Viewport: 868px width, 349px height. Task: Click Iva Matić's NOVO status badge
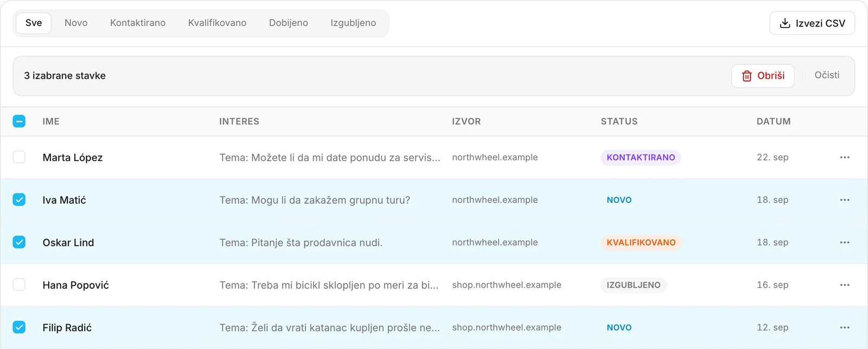pos(619,200)
